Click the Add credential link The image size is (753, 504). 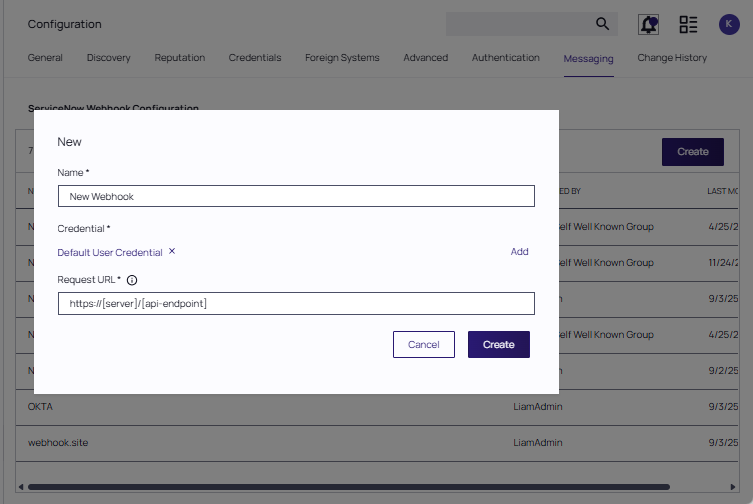tap(519, 252)
